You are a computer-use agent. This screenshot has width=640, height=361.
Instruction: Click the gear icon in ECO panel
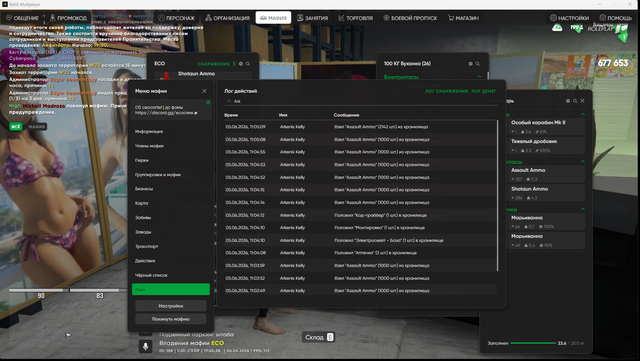point(241,64)
